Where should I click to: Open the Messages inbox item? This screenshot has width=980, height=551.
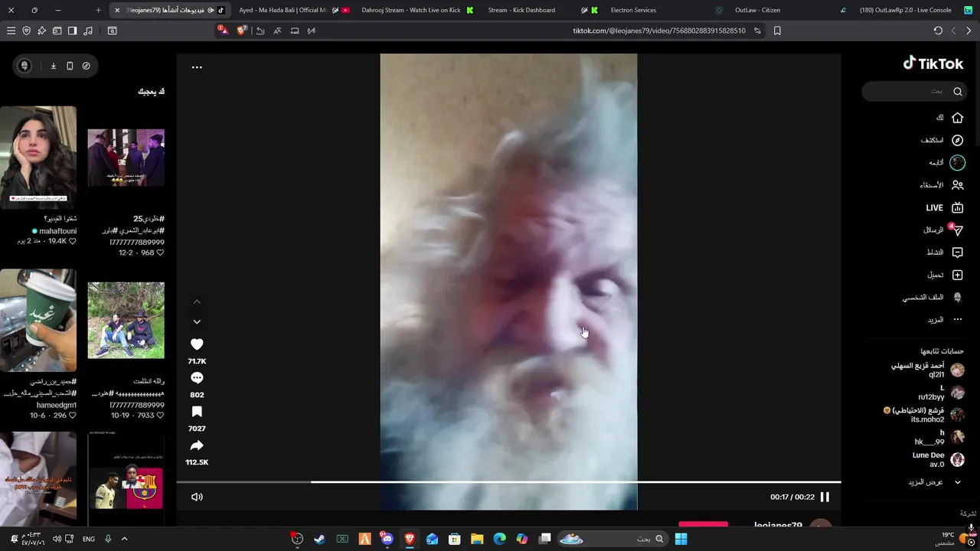[942, 230]
